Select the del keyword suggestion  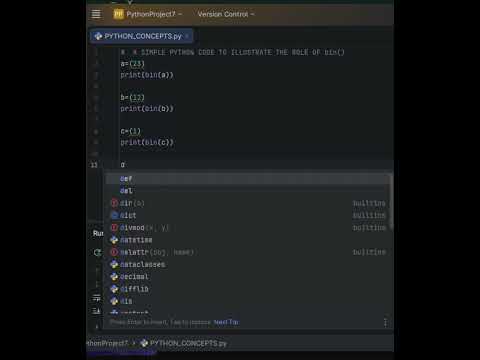coord(248,191)
